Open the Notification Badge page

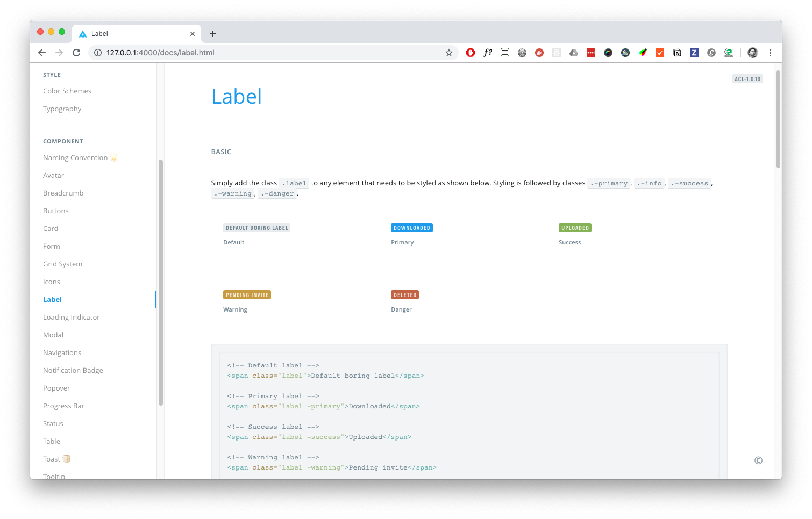(73, 371)
